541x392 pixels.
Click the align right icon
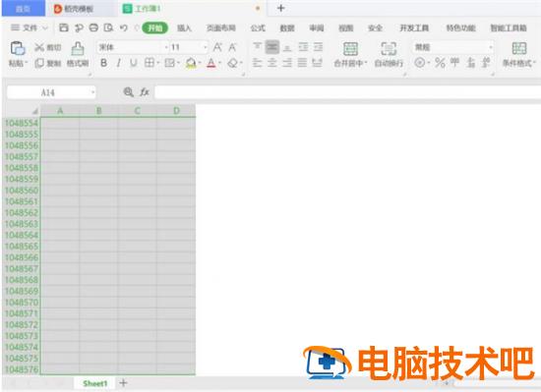click(287, 63)
